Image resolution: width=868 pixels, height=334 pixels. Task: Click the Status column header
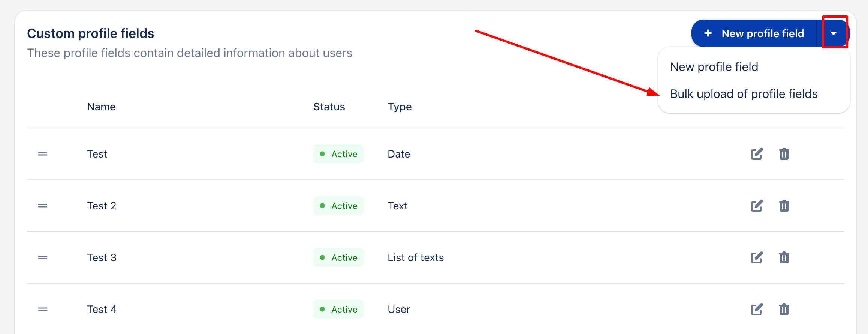click(329, 107)
